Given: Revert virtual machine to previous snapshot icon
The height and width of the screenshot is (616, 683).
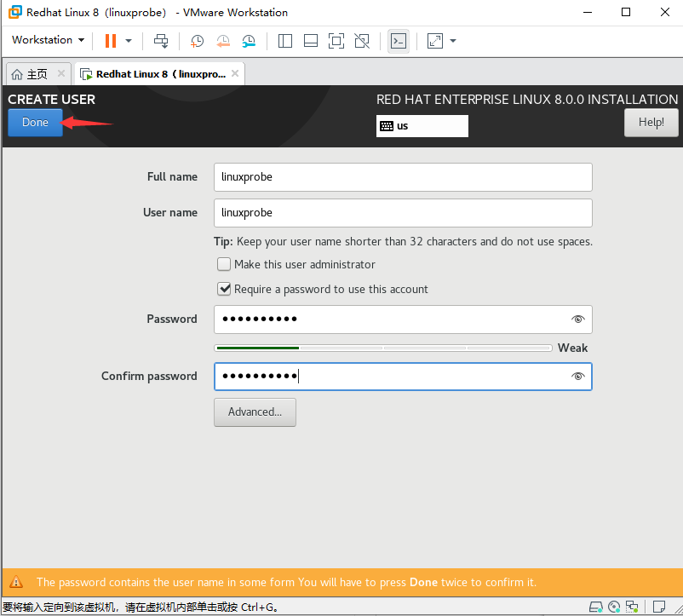Looking at the screenshot, I should click(x=223, y=41).
